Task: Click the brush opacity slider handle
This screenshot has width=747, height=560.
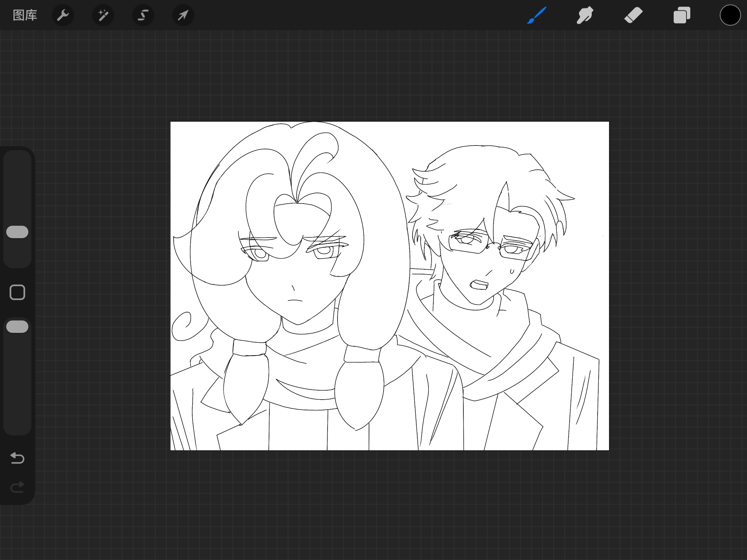Action: tap(17, 327)
